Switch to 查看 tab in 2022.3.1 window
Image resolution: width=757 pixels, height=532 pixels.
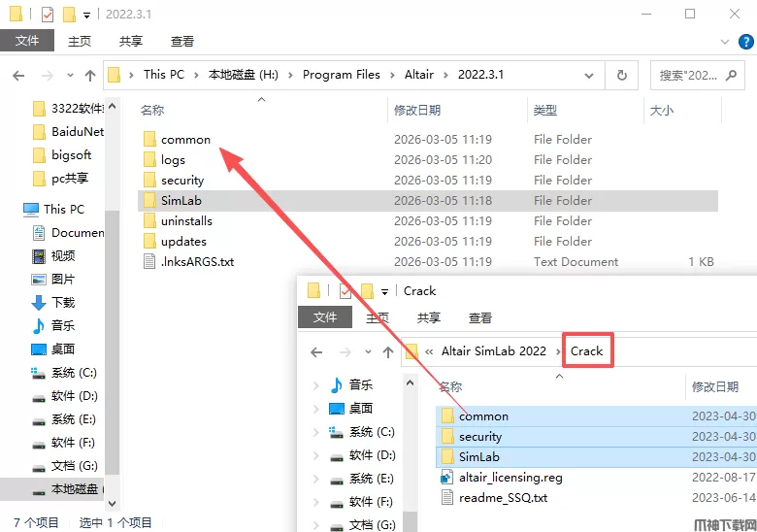182,42
